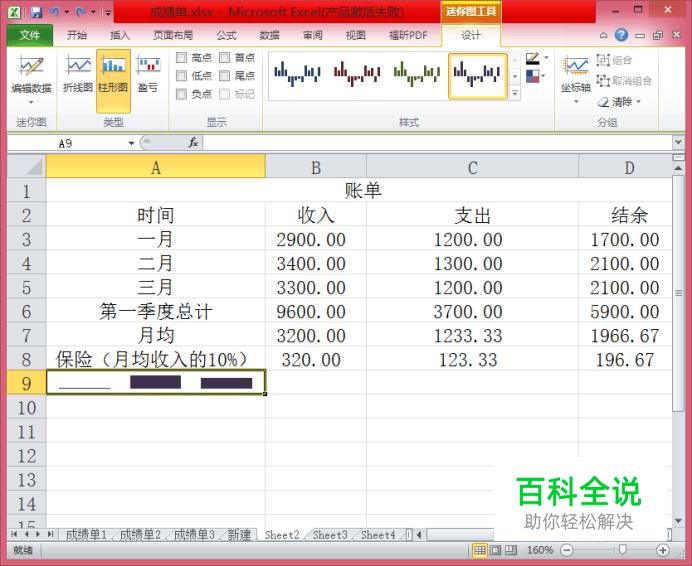Click the Ungroup sparklines icon
The width and height of the screenshot is (692, 566).
[603, 80]
